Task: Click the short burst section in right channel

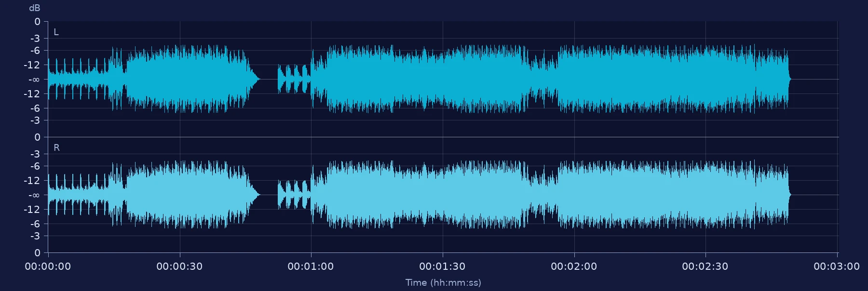Action: (x=294, y=195)
